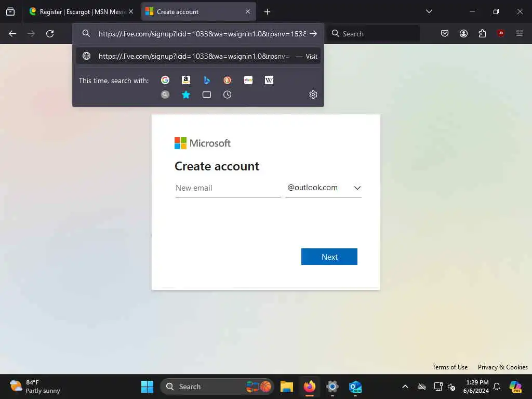
Task: Click the network status tray icon
Action: [438, 387]
